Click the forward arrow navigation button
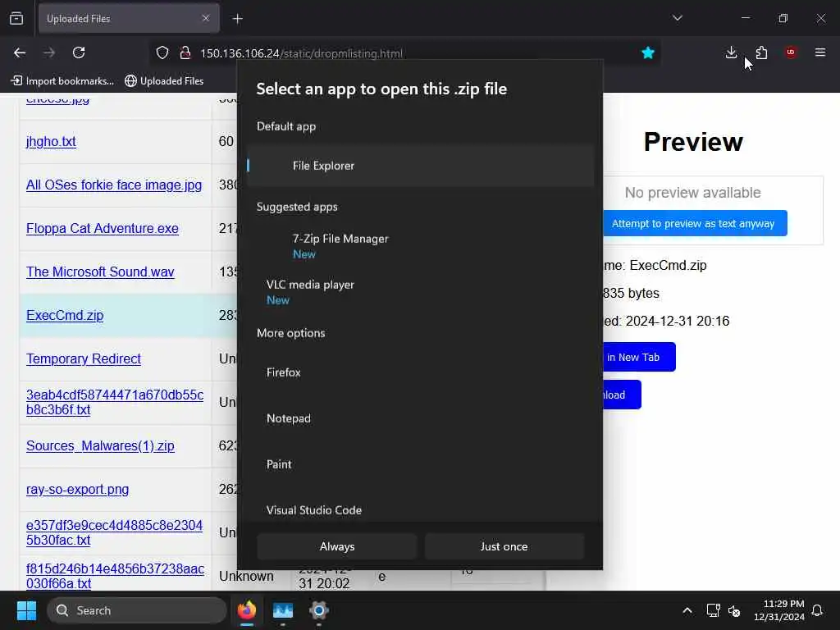840x630 pixels. point(49,52)
